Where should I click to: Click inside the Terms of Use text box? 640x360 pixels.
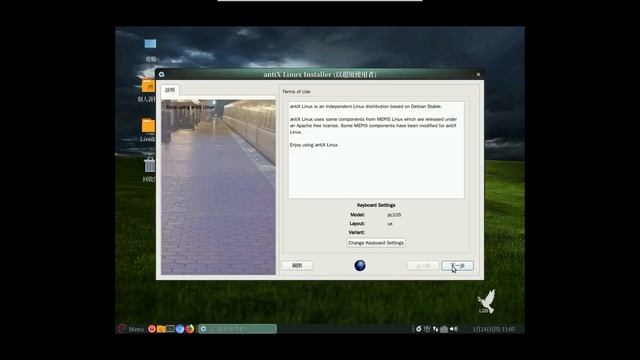376,150
